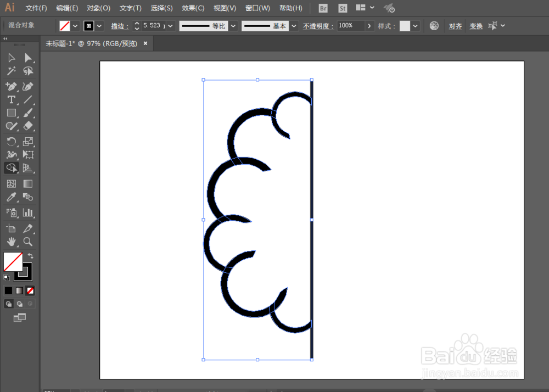The width and height of the screenshot is (549, 392).
Task: Select the Rotate tool
Action: (11, 142)
